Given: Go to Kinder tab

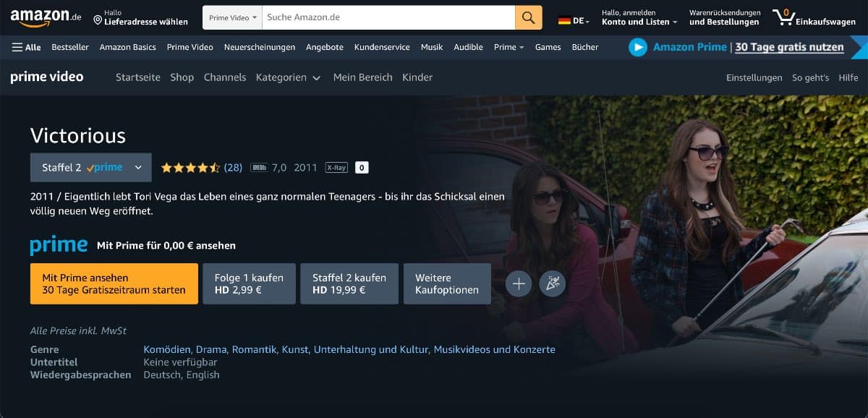Looking at the screenshot, I should 417,77.
